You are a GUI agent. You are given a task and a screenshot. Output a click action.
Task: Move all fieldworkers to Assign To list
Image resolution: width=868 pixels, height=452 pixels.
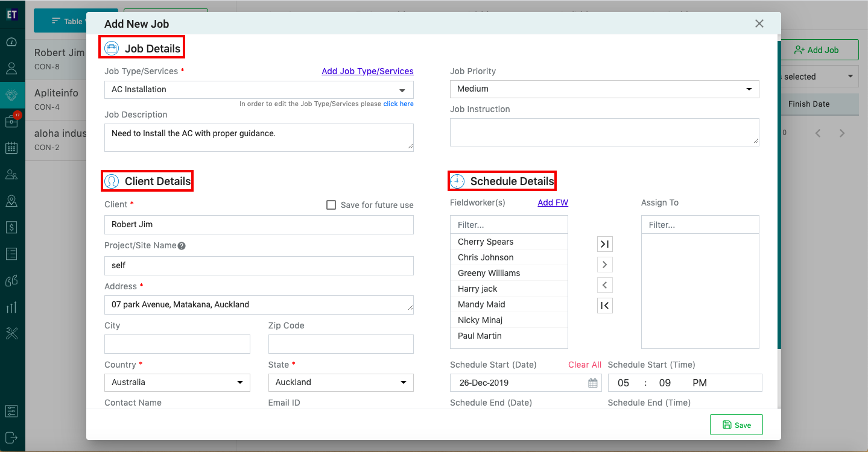(x=604, y=244)
